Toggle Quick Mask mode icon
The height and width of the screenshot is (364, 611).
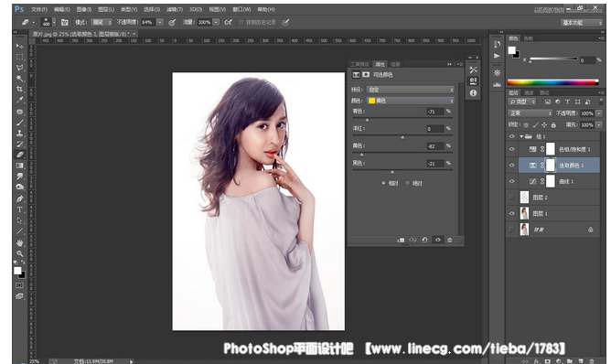(x=19, y=285)
